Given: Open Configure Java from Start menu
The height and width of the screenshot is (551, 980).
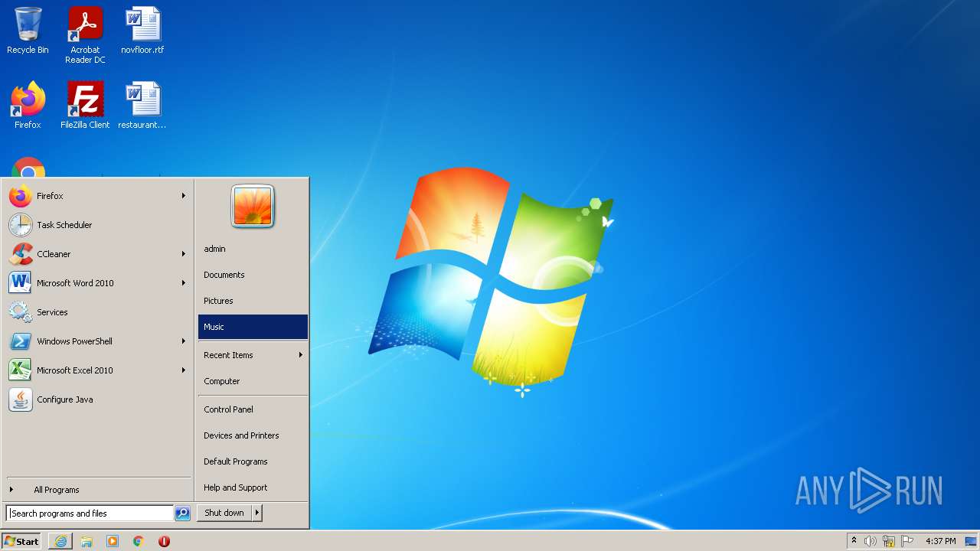Looking at the screenshot, I should (97, 399).
